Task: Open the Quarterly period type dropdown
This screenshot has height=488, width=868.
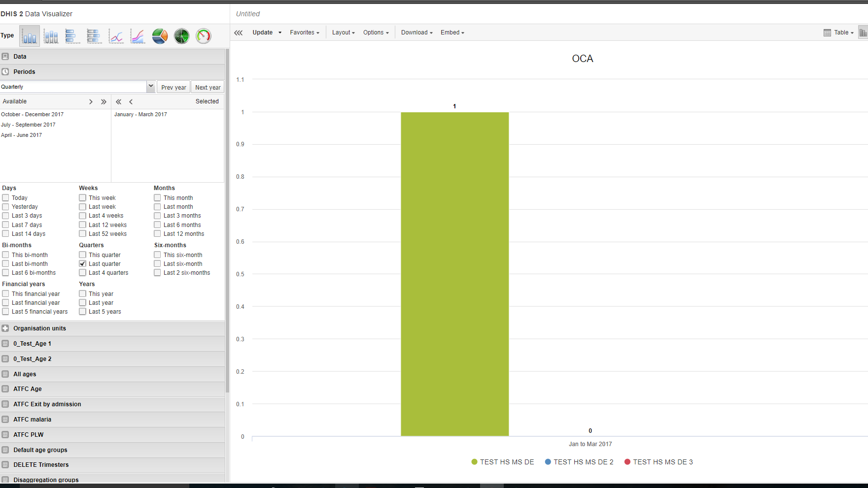Action: 151,87
